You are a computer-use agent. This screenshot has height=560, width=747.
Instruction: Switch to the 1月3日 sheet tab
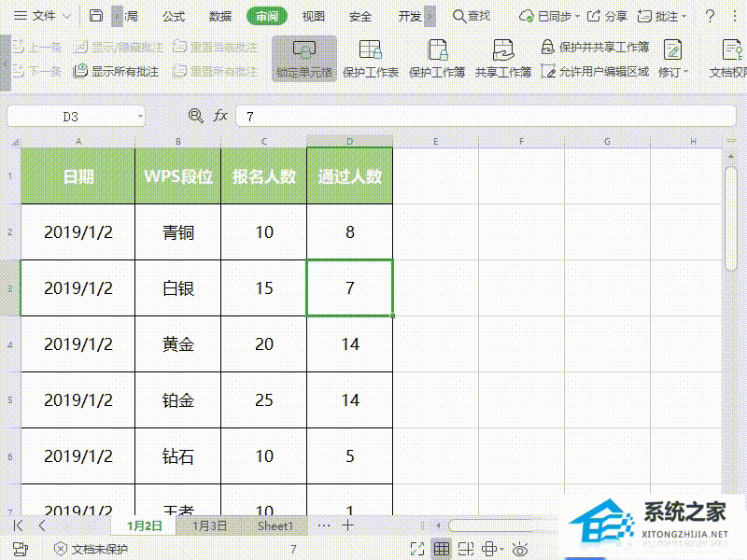209,526
